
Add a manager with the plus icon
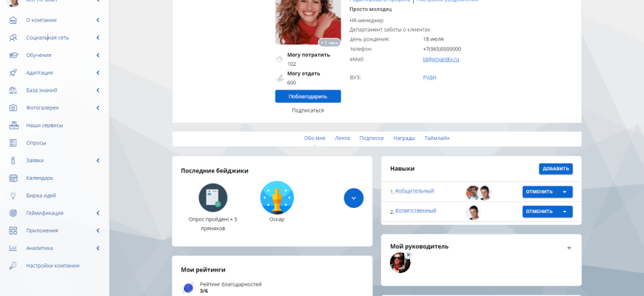[x=568, y=248]
